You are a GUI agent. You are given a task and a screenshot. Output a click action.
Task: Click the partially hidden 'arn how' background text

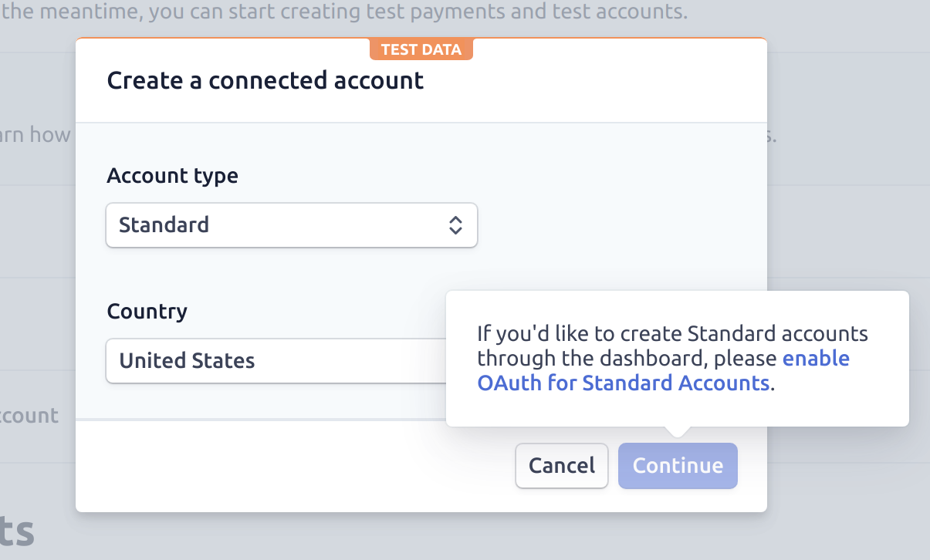coord(36,135)
